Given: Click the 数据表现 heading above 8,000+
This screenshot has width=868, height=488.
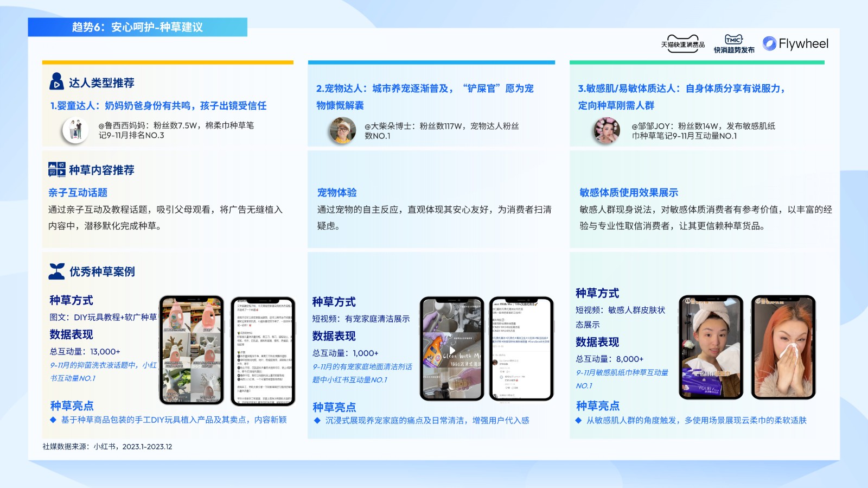Looking at the screenshot, I should click(x=597, y=342).
